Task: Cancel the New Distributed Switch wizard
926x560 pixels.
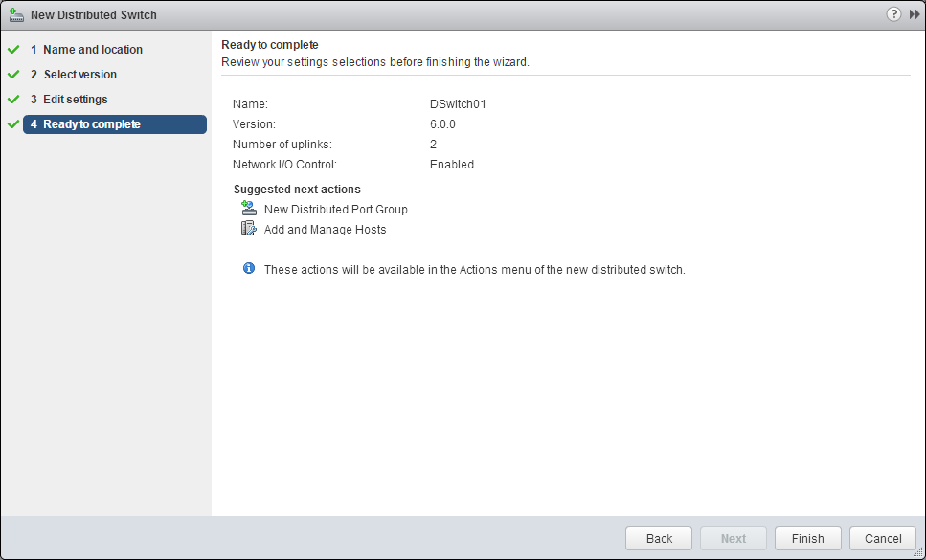Action: click(882, 538)
